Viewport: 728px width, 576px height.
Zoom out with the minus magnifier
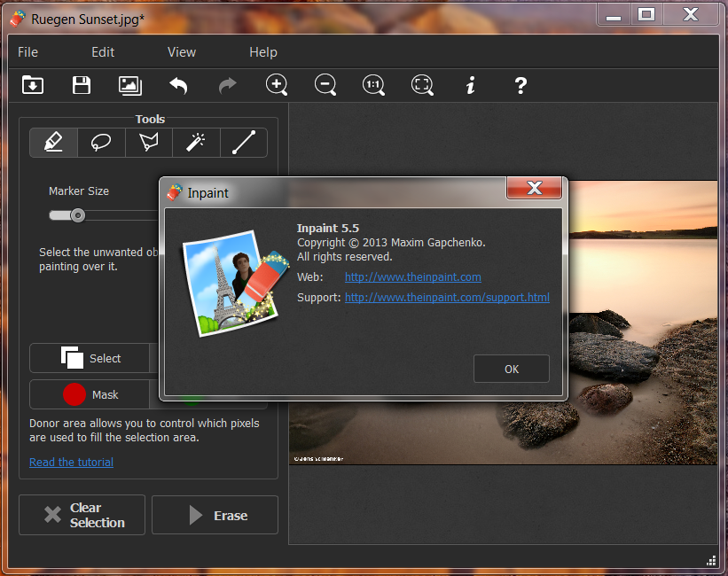click(325, 85)
